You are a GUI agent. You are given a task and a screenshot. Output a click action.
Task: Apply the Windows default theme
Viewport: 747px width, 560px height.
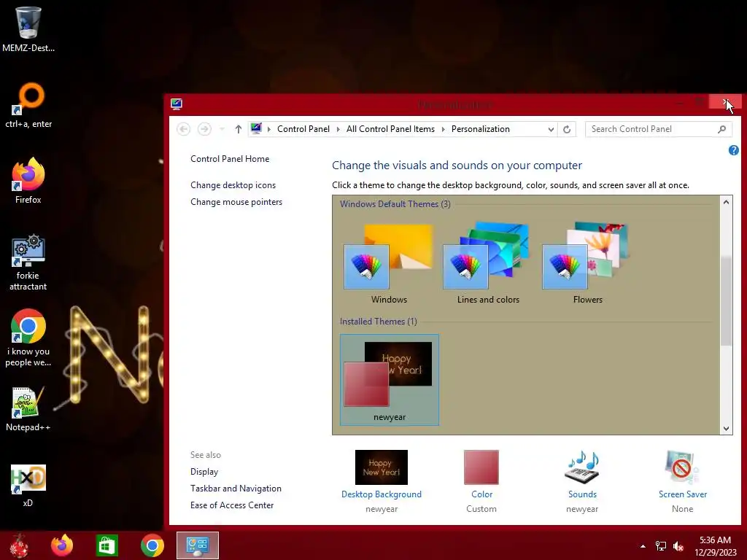pyautogui.click(x=389, y=263)
